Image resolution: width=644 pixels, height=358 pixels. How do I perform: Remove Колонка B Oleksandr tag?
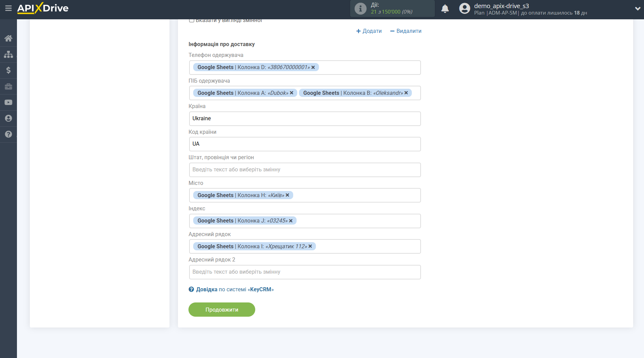tap(406, 93)
